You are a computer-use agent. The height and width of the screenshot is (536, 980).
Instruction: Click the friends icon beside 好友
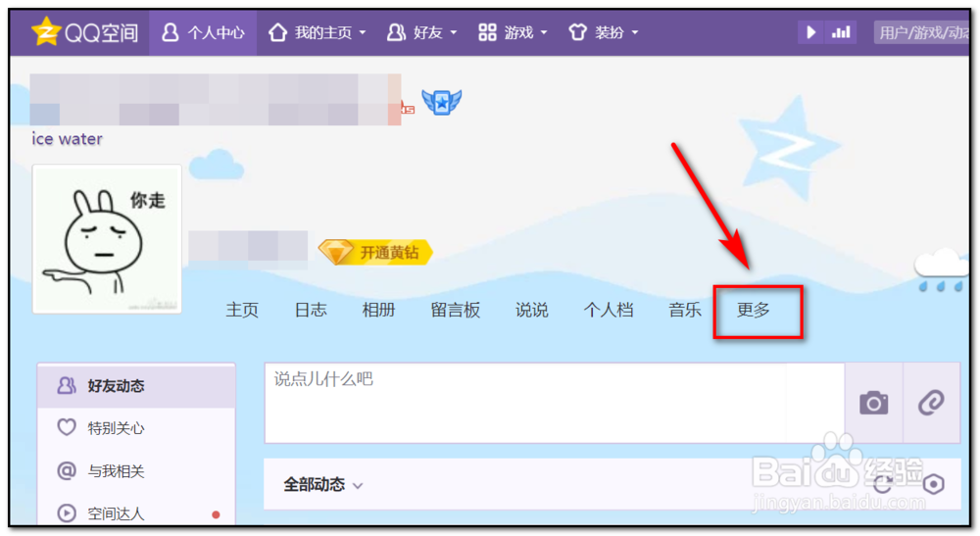(396, 32)
